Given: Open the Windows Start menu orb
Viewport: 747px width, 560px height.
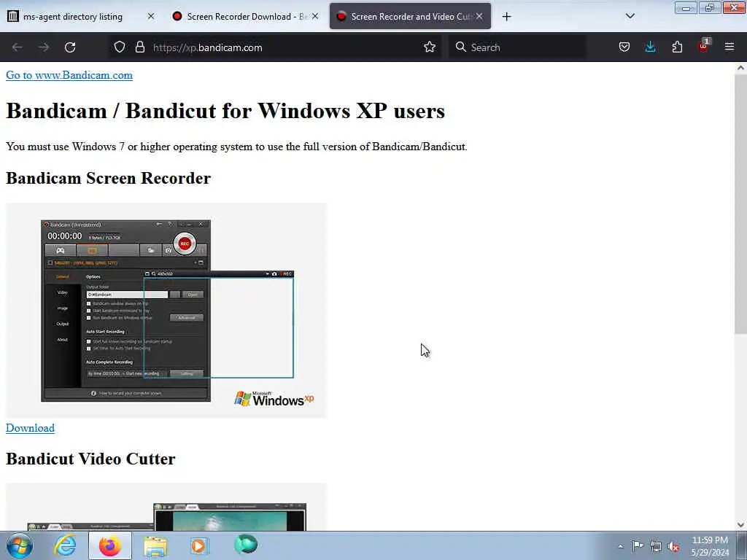Looking at the screenshot, I should click(20, 545).
